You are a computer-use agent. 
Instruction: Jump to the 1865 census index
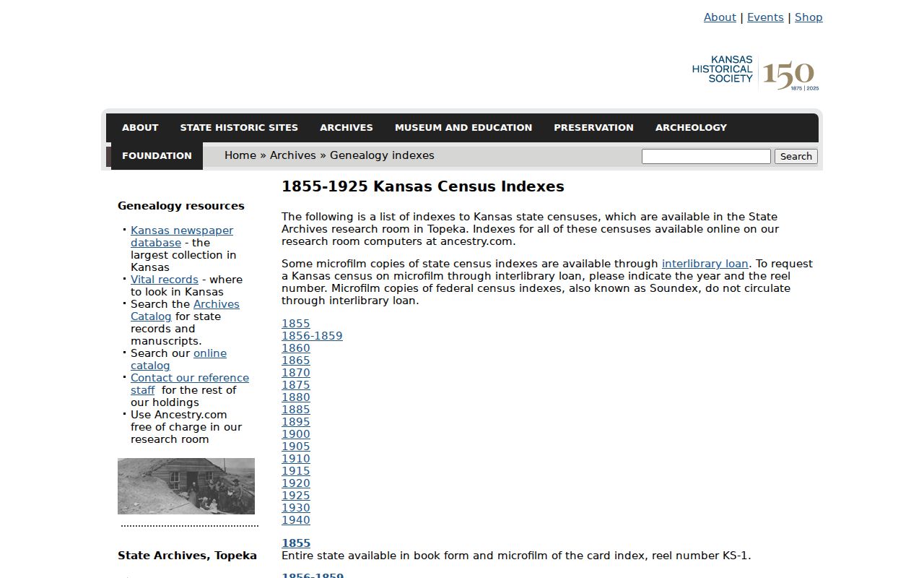[x=296, y=361]
